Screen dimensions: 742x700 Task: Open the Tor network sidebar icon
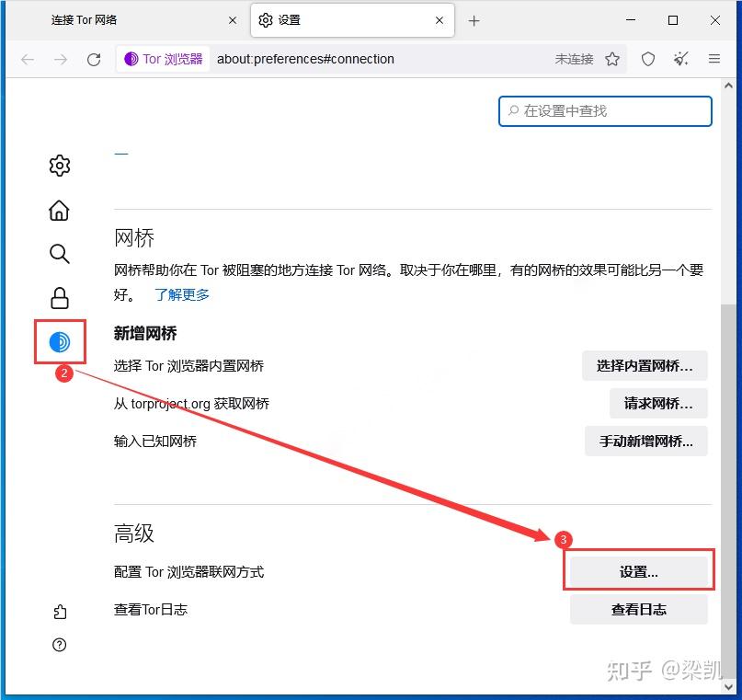[x=59, y=341]
